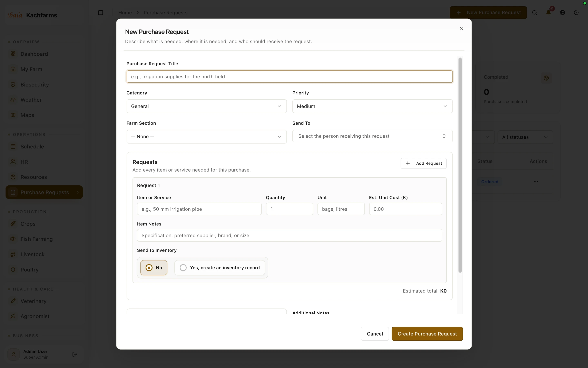Click the Add Request button

pos(423,163)
